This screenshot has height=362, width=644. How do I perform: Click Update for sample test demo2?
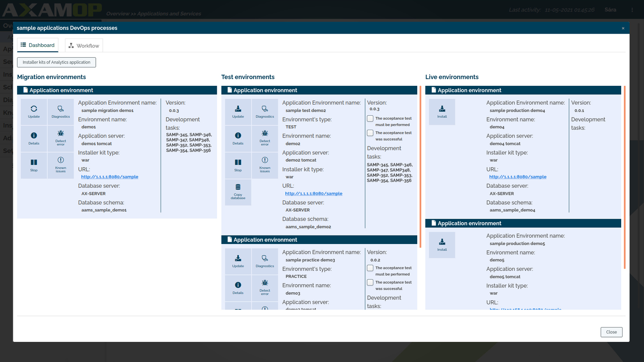point(238,112)
